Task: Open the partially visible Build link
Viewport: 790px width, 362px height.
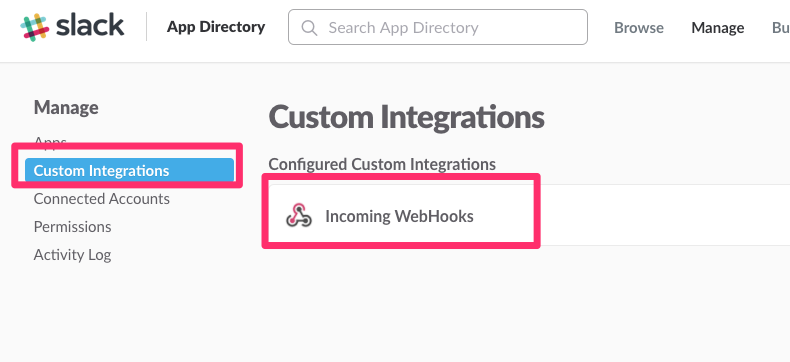Action: click(781, 28)
